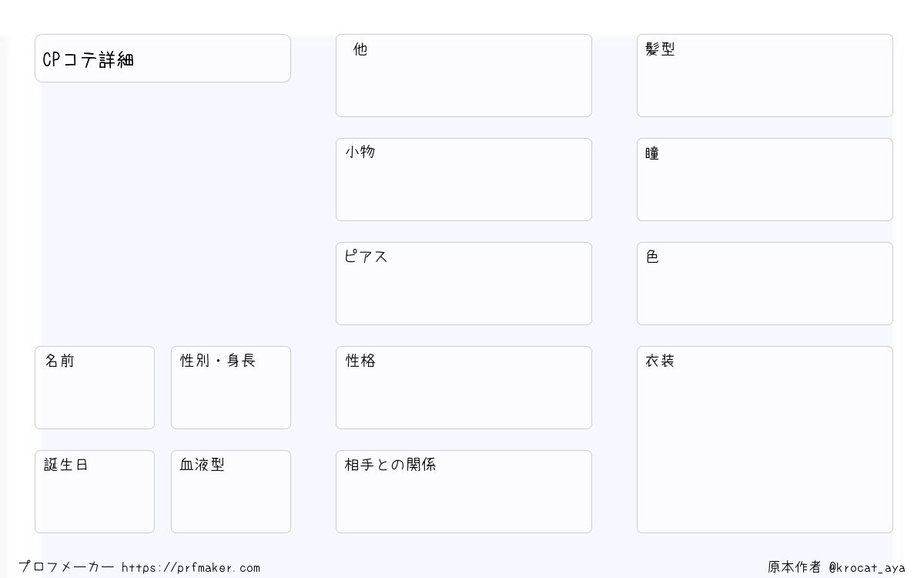Viewport: 924px width, 578px height.
Task: Click the CPコテ詳細 title box
Action: [x=162, y=58]
